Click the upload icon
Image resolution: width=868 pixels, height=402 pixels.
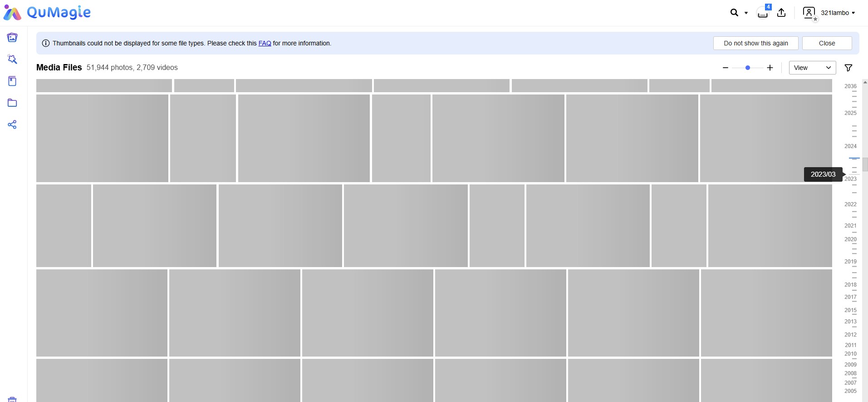click(781, 13)
